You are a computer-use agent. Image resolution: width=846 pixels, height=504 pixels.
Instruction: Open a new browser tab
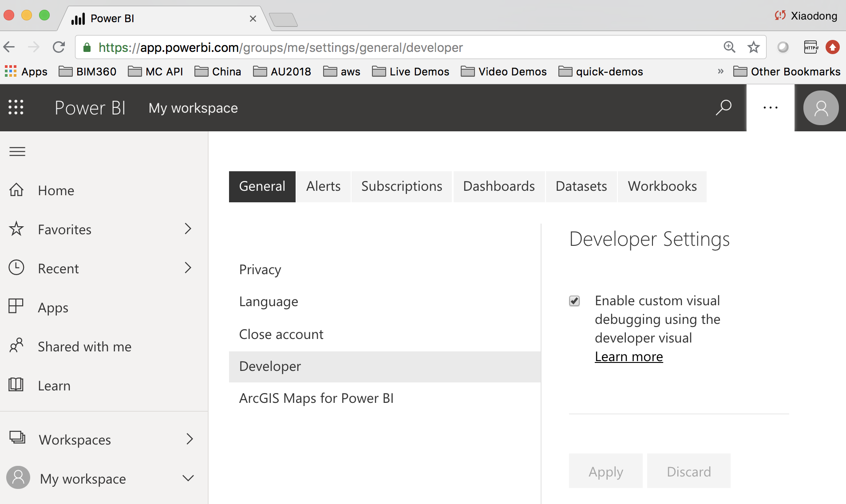pyautogui.click(x=283, y=20)
